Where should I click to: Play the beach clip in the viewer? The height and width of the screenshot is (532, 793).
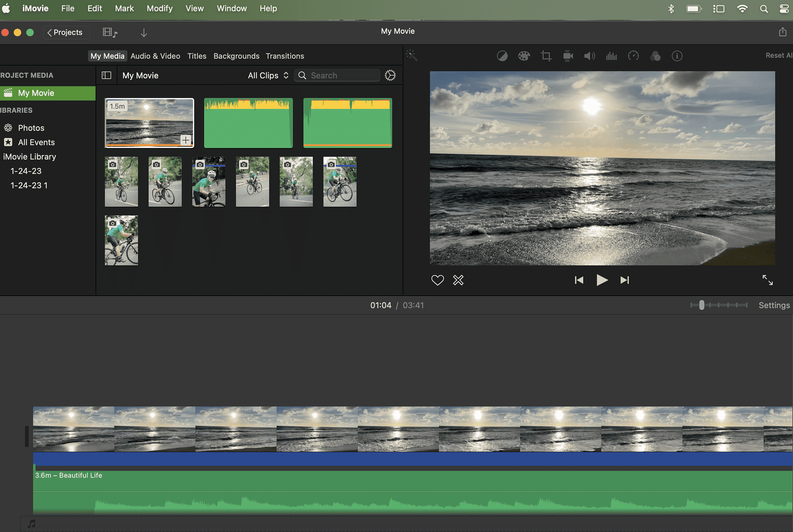(x=601, y=280)
